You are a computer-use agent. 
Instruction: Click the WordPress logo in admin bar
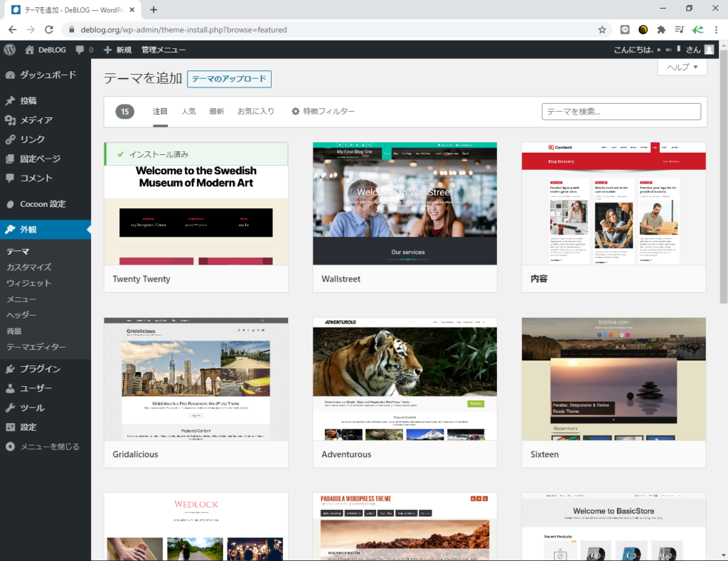pos(9,49)
